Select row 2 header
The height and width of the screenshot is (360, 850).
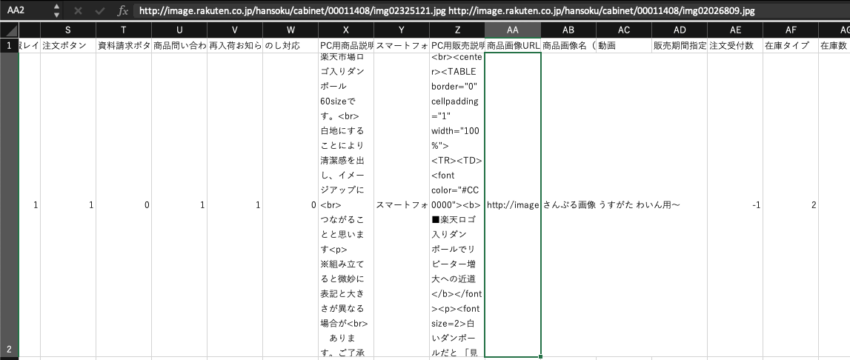10,205
